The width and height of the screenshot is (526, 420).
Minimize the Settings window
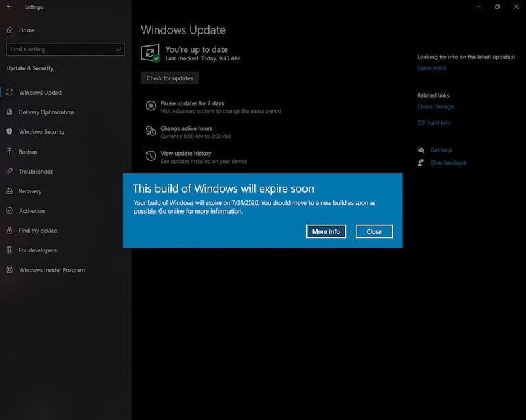[479, 7]
